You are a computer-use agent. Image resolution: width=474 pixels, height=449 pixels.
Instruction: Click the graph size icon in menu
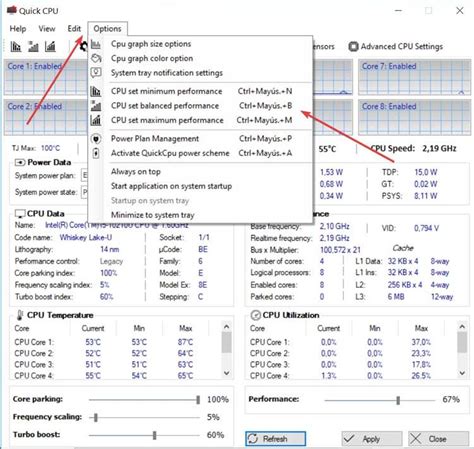96,44
